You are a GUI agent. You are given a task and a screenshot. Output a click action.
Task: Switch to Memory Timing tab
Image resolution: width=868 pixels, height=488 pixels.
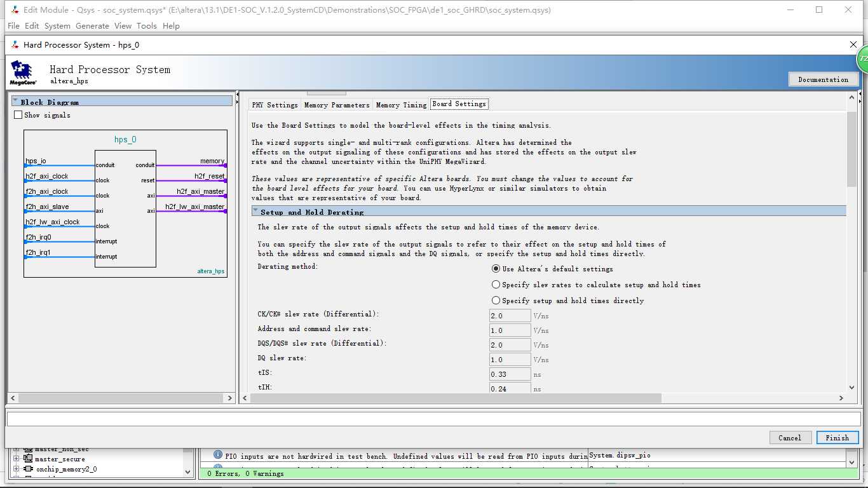(x=402, y=105)
